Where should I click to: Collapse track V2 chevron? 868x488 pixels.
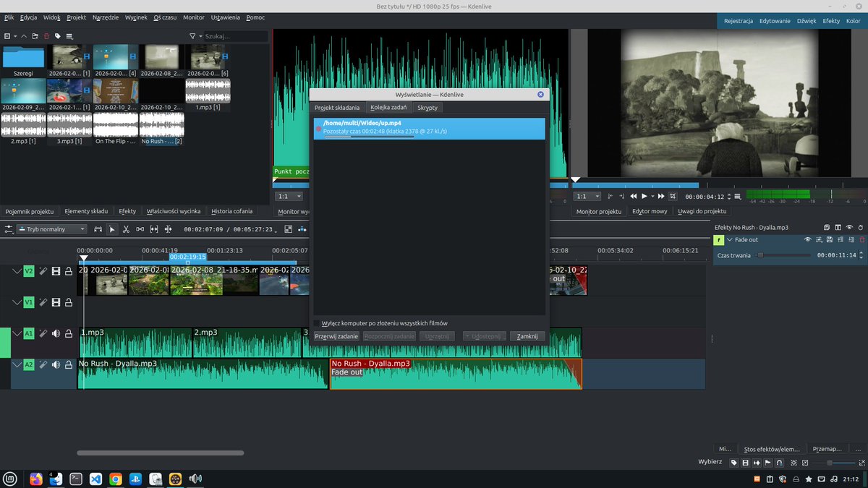pos(17,271)
